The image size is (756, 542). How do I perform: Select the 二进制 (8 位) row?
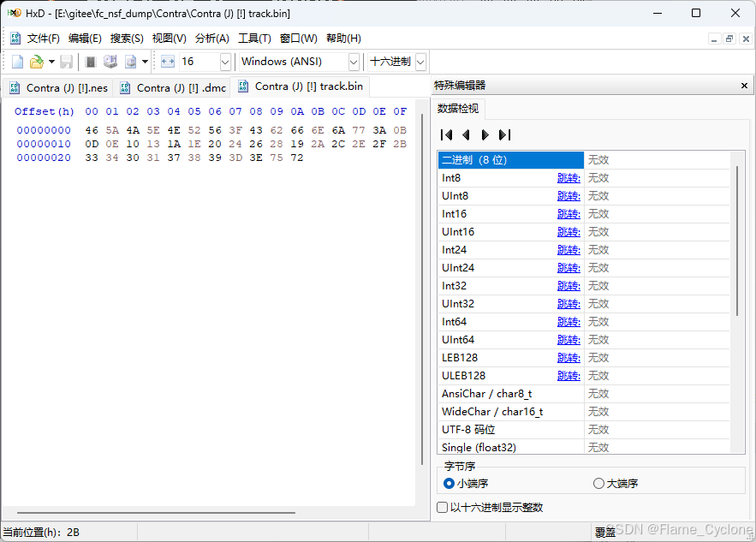[x=584, y=160]
